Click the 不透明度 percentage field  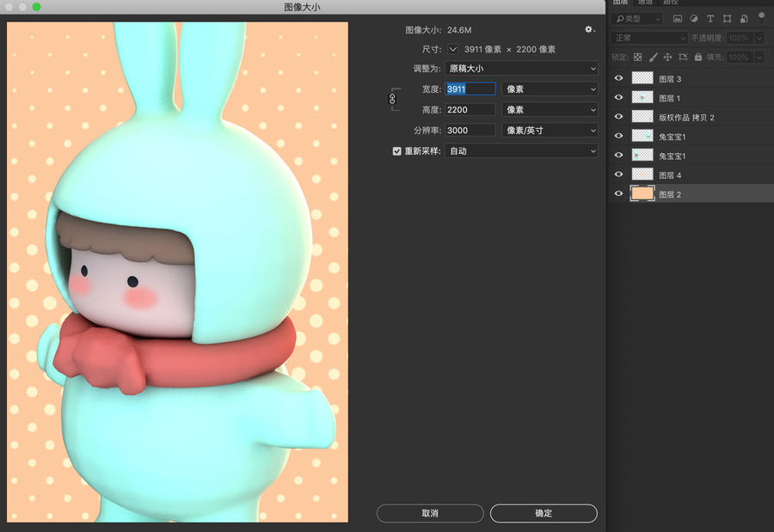739,38
